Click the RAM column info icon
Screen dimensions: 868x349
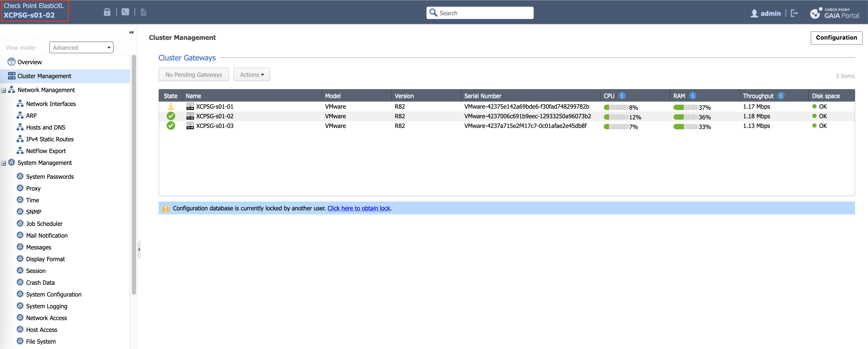point(693,96)
